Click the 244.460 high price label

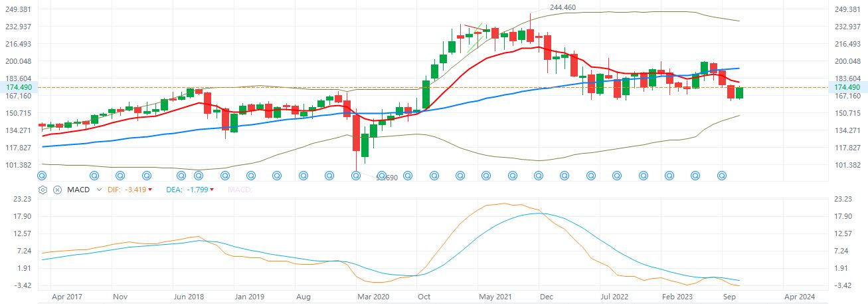[x=563, y=8]
